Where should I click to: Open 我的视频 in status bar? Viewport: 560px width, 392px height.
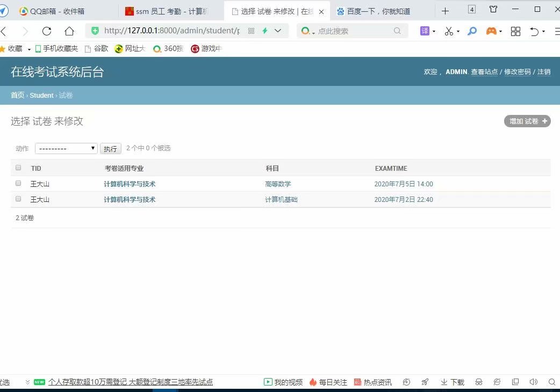(x=283, y=382)
